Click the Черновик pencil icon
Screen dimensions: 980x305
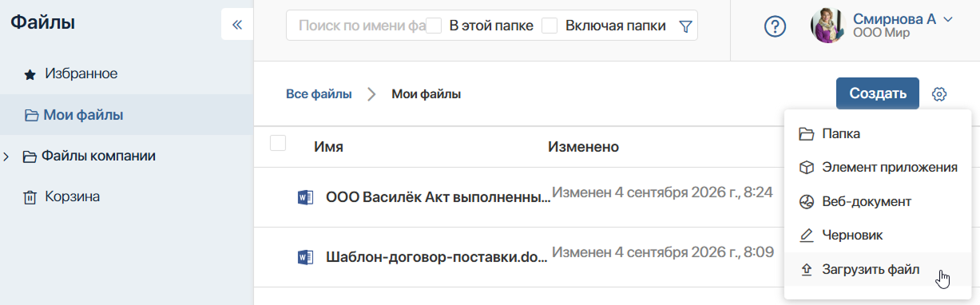[x=806, y=236]
